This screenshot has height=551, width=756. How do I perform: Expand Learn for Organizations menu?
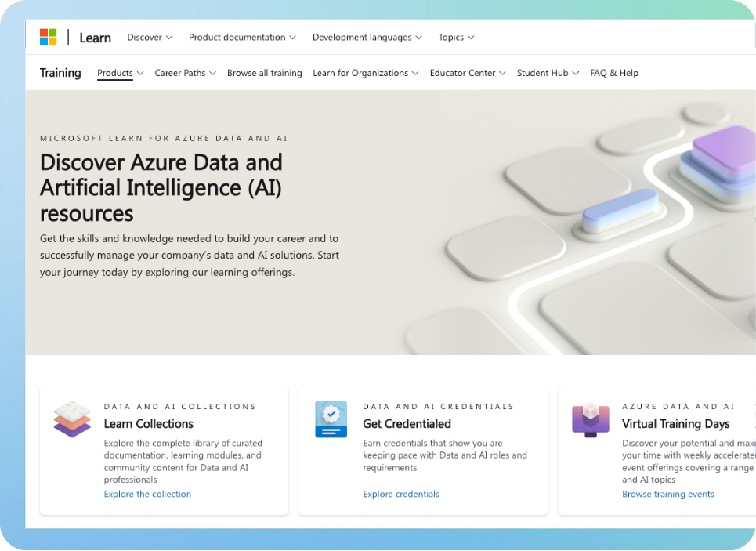tap(365, 73)
